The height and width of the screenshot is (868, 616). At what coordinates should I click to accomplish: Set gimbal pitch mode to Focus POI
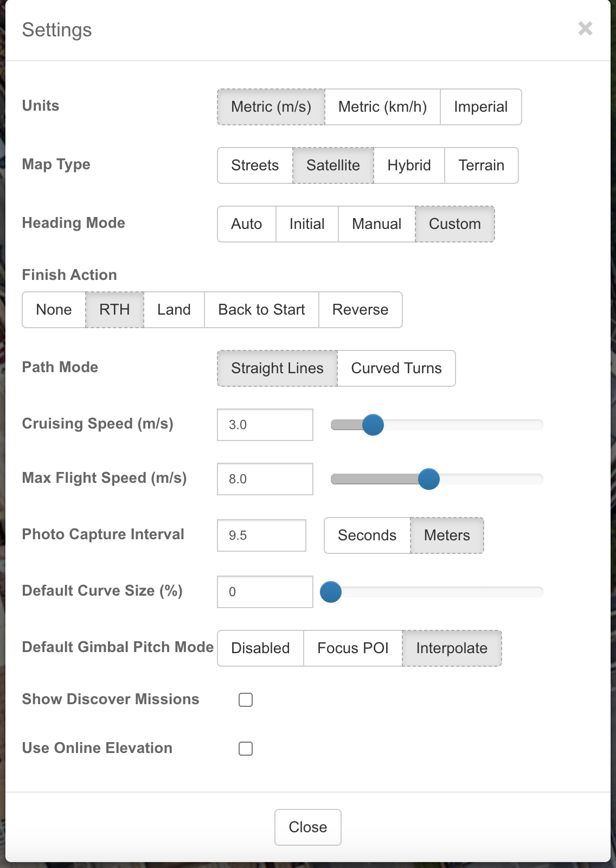click(352, 648)
